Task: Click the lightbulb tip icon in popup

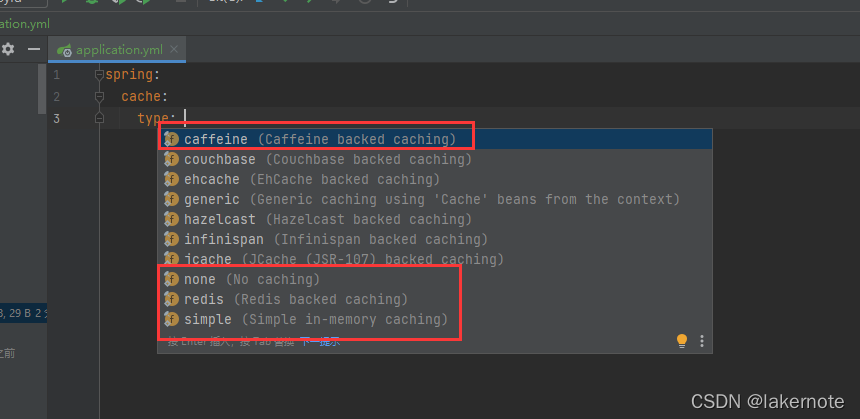Action: (x=682, y=341)
